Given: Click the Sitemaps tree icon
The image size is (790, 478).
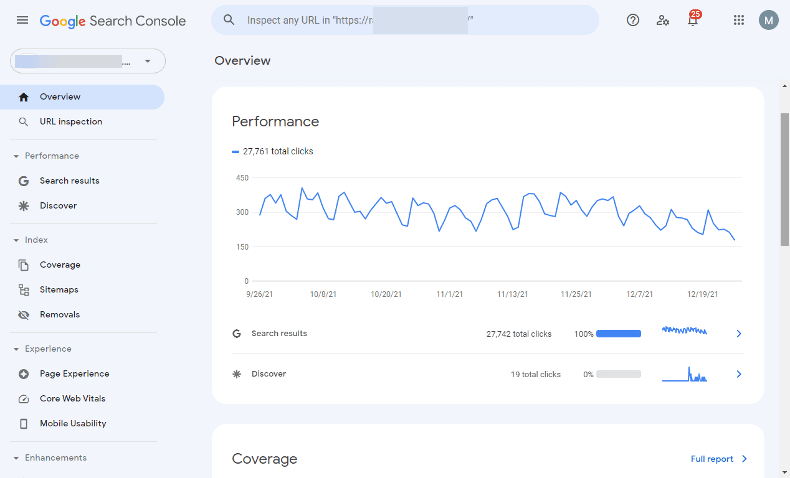Looking at the screenshot, I should (23, 290).
